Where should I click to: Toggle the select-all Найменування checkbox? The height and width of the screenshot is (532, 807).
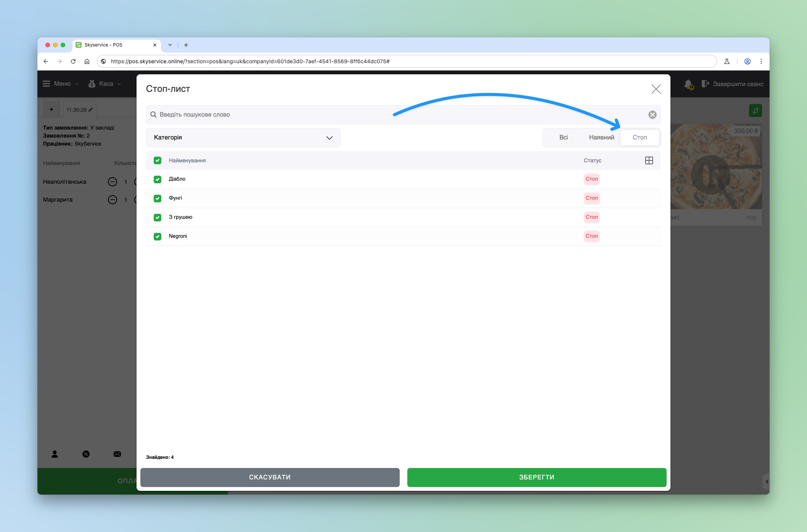[x=158, y=160]
